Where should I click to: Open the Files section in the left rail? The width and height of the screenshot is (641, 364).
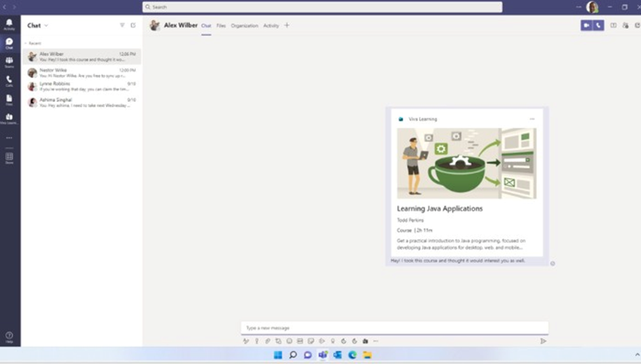pyautogui.click(x=9, y=100)
